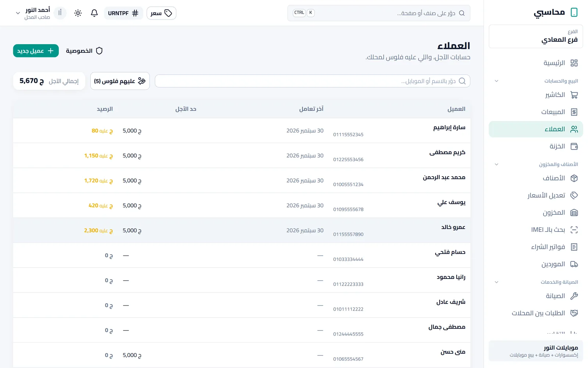Open customer row يوسف علي
This screenshot has width=588, height=368.
(x=242, y=205)
